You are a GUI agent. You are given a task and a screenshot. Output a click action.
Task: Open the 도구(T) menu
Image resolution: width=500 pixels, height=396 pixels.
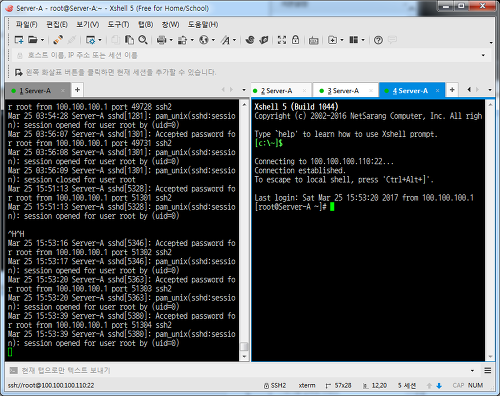click(x=118, y=24)
